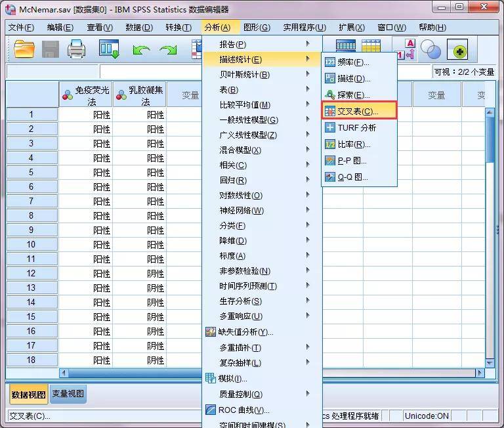The width and height of the screenshot is (504, 428).
Task: Click the vertical scrollbar thumb
Action: click(x=490, y=139)
